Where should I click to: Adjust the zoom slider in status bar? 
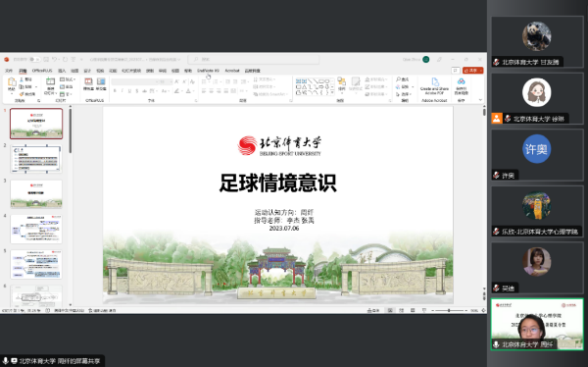[x=449, y=311]
